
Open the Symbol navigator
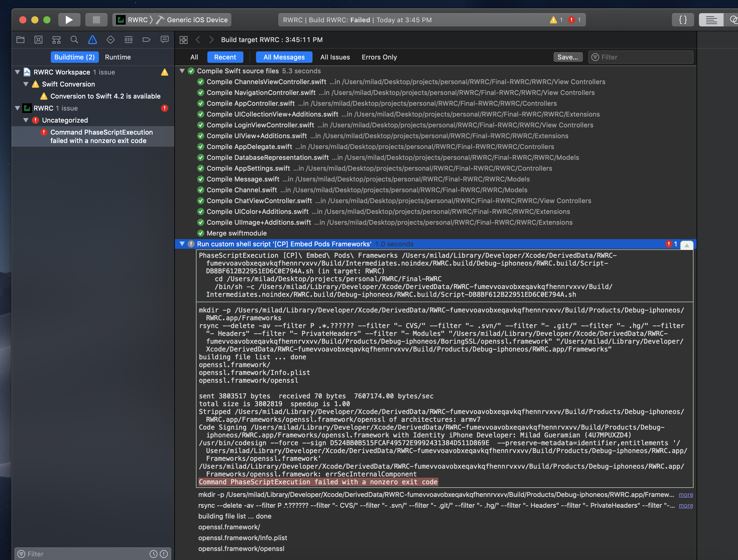(56, 40)
